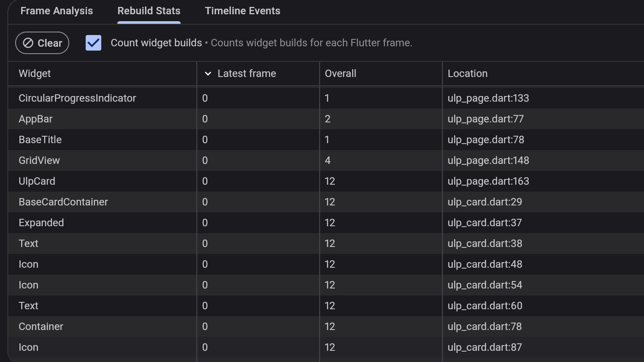Image resolution: width=644 pixels, height=362 pixels.
Task: Open the Frame Analysis tab
Action: pos(57,11)
